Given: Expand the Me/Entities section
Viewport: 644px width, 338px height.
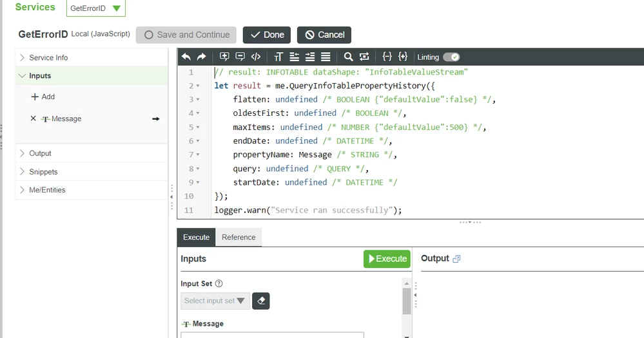Looking at the screenshot, I should [x=92, y=190].
